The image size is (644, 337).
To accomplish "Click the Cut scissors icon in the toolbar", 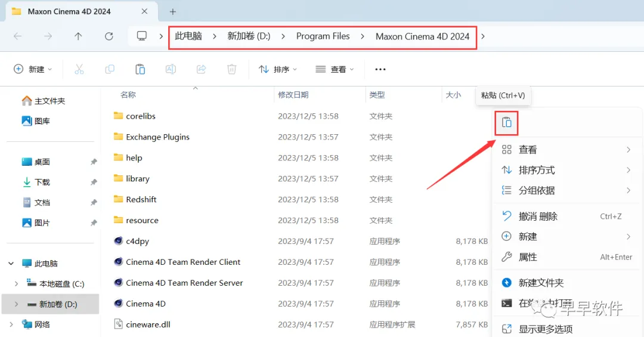I will pyautogui.click(x=79, y=69).
